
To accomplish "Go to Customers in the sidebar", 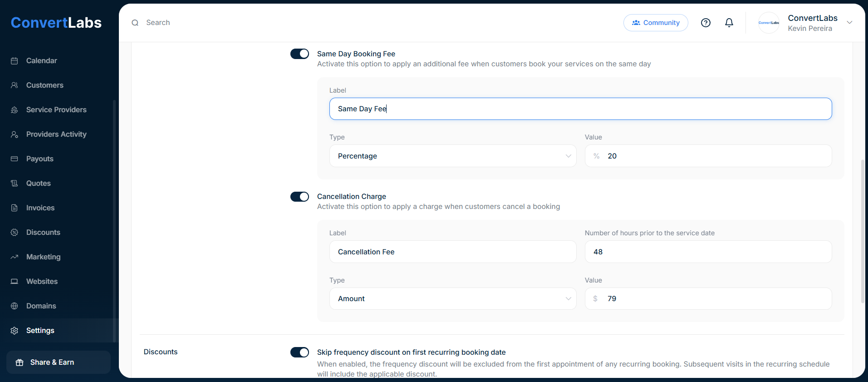I will [x=44, y=85].
